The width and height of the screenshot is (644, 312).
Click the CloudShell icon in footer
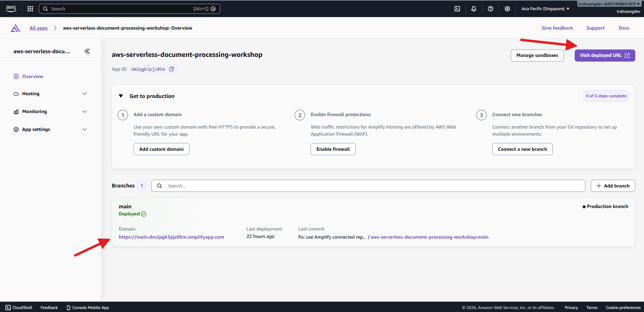point(8,308)
